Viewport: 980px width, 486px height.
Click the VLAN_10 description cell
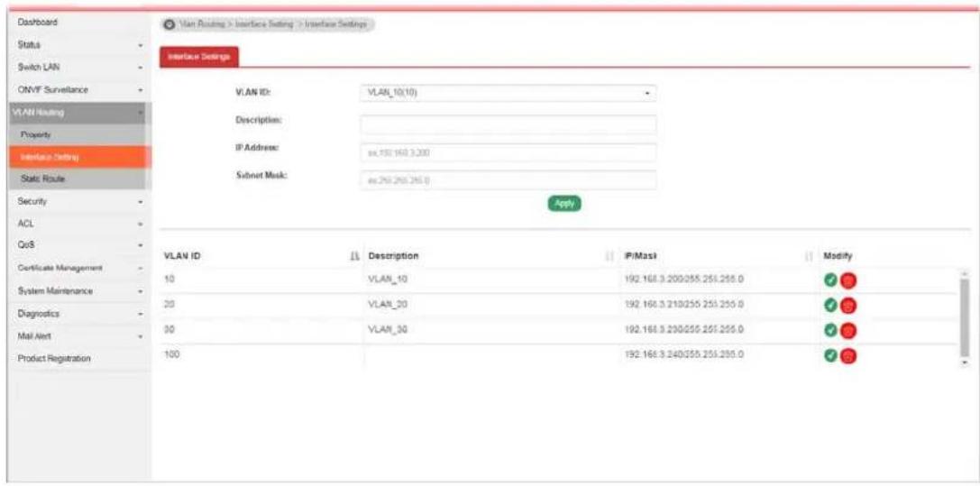coord(389,280)
